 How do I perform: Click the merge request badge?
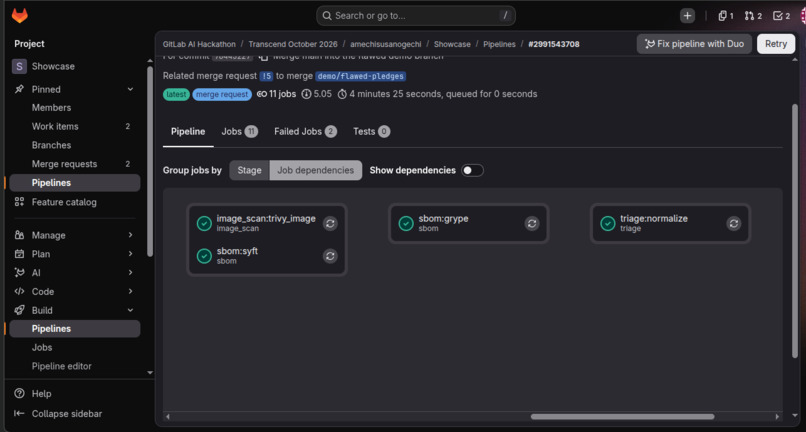click(x=222, y=95)
